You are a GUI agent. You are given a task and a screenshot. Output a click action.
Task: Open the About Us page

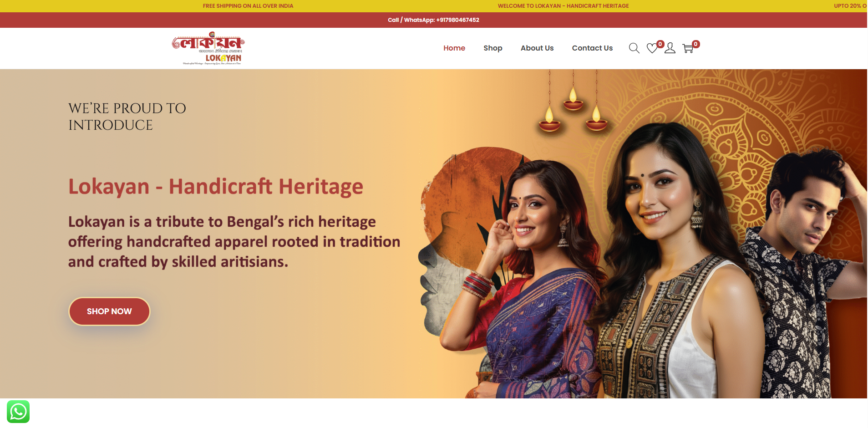tap(537, 48)
